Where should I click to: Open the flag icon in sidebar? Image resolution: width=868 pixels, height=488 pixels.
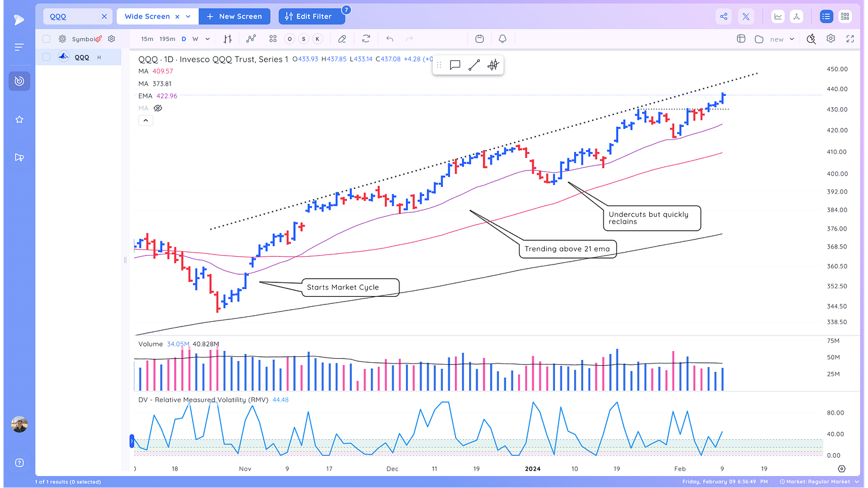tap(19, 157)
